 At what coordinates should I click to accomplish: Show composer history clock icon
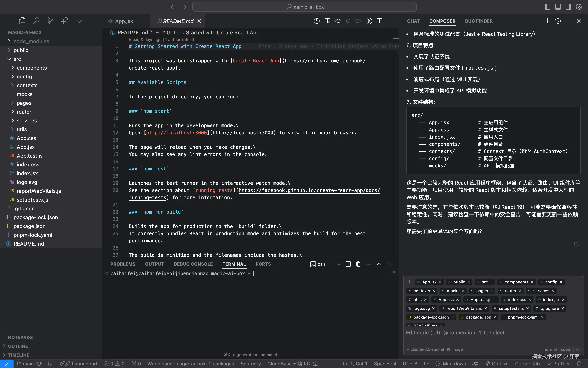click(x=558, y=21)
